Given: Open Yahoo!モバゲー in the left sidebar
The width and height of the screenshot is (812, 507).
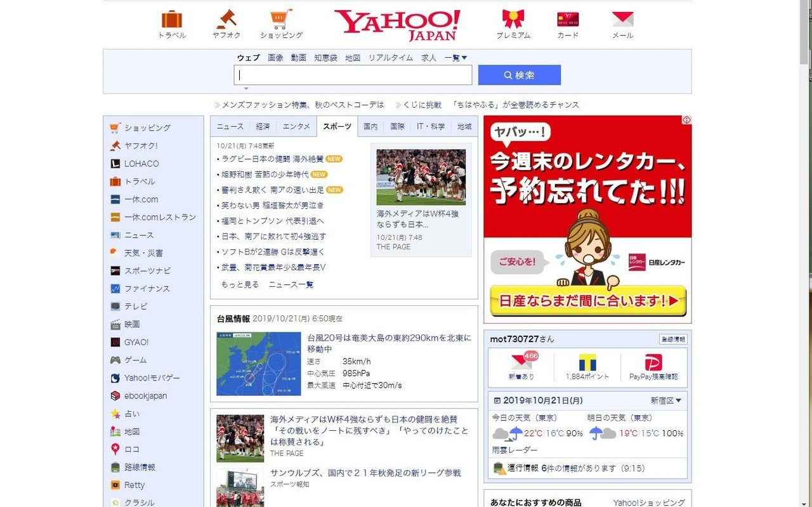Looking at the screenshot, I should tap(152, 378).
